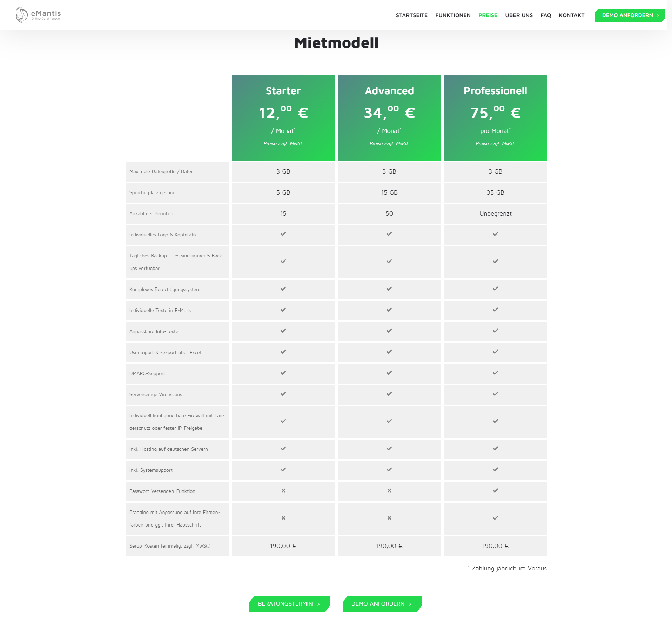Open the Über Uns page

[x=519, y=15]
